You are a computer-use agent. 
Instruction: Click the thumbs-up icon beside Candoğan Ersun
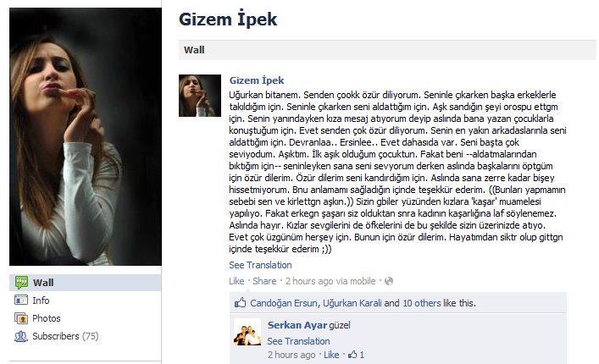[x=241, y=303]
